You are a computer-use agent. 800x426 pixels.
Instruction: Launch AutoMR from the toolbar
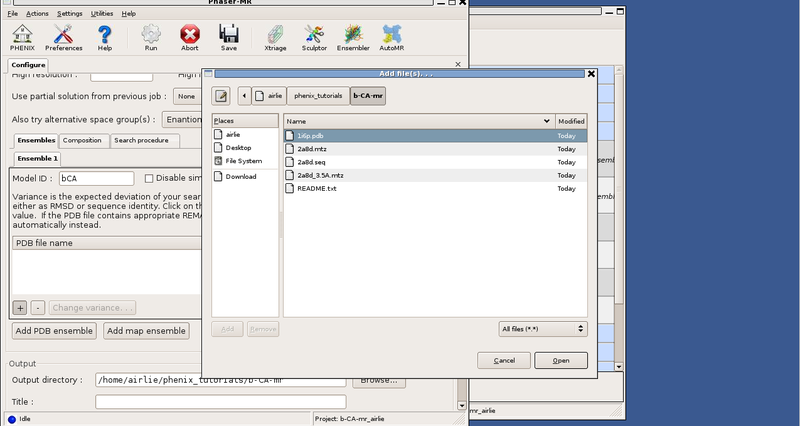[x=390, y=37]
